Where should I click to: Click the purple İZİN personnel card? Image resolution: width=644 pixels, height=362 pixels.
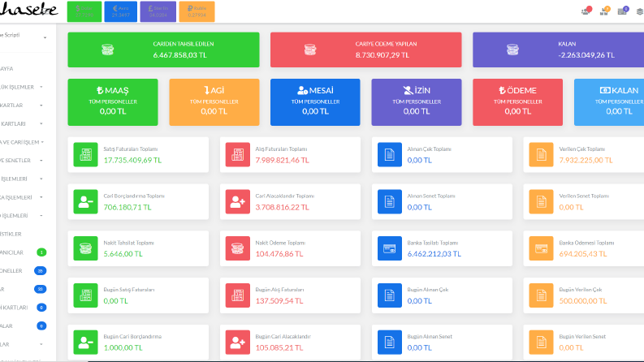[x=417, y=102]
